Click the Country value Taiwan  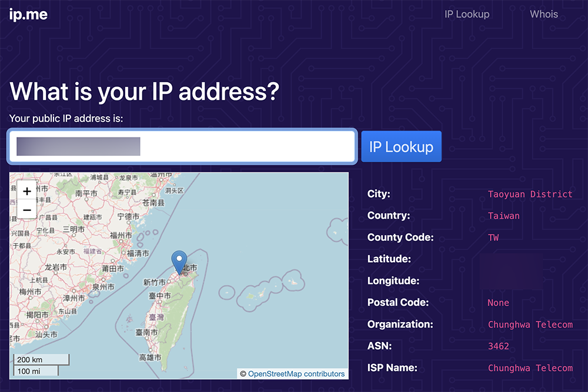[x=503, y=216]
